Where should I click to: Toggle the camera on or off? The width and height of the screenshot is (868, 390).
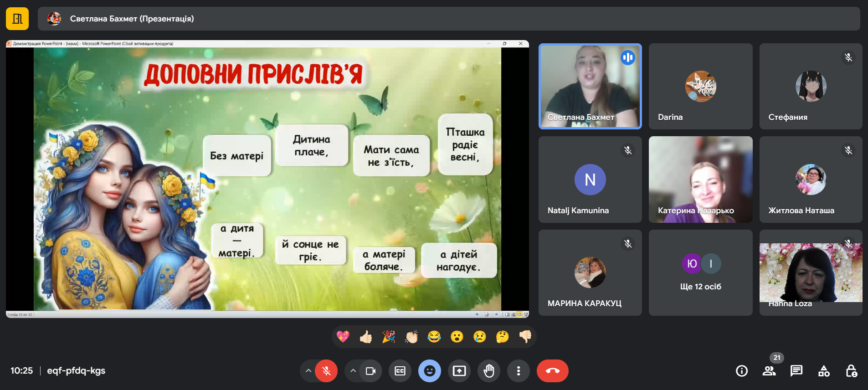click(371, 371)
